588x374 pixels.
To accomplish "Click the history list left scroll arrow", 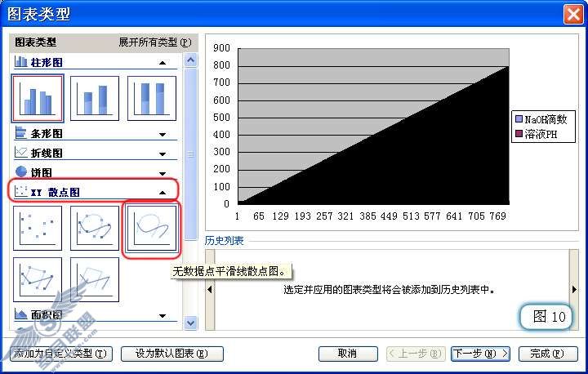I will coord(210,289).
